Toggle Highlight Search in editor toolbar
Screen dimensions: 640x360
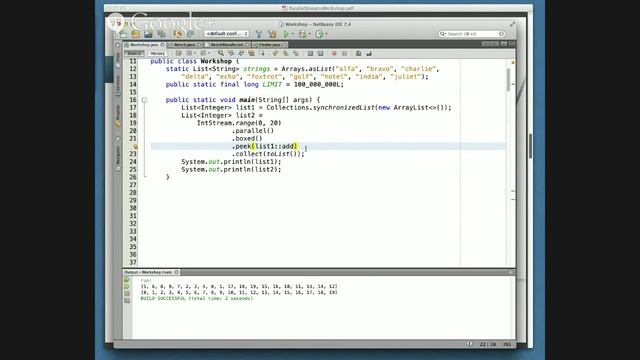[251, 53]
